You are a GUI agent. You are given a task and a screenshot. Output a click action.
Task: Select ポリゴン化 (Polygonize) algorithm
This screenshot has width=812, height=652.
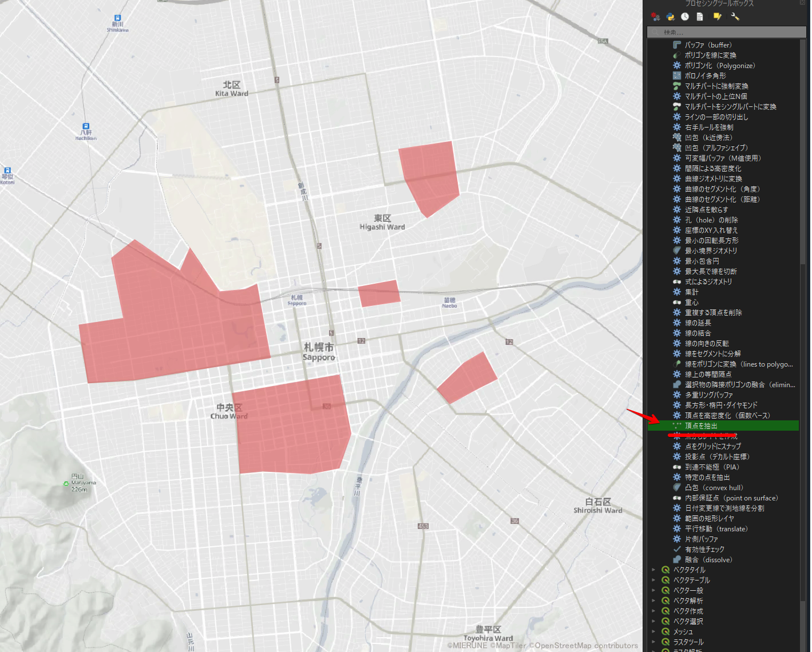720,66
